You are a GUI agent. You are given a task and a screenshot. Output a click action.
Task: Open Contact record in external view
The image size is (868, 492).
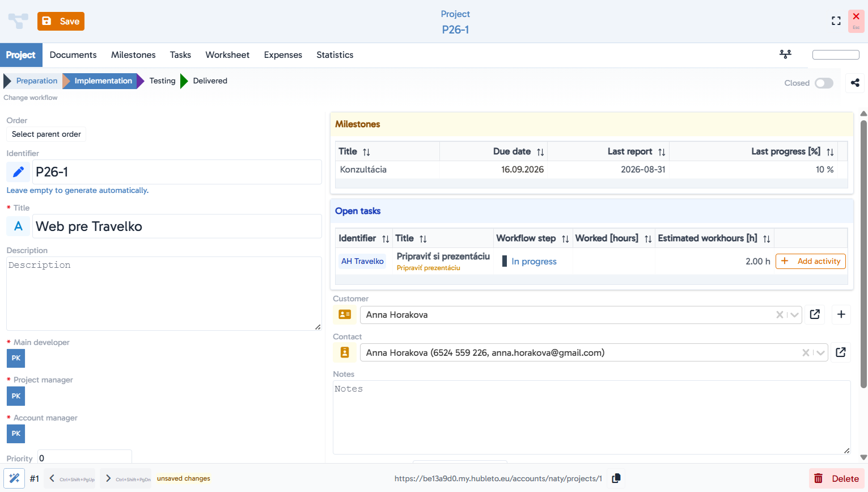841,352
